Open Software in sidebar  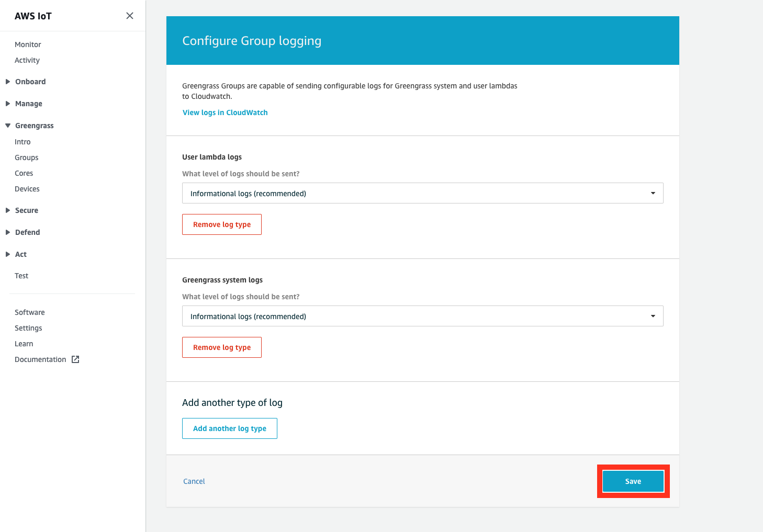pyautogui.click(x=30, y=312)
